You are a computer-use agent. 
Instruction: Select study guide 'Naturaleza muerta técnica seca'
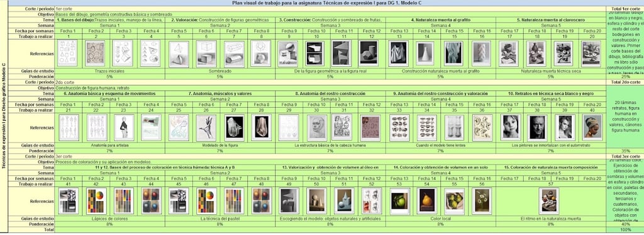(551, 71)
